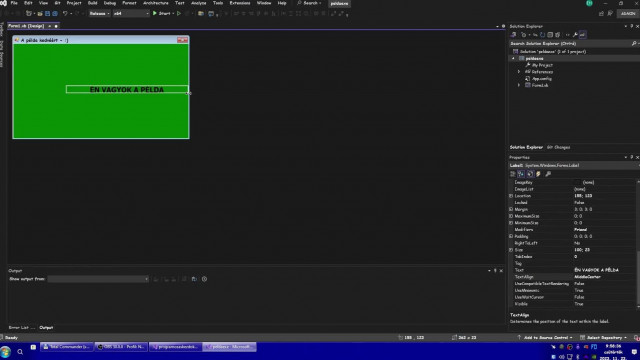The image size is (640, 360).
Task: Open the Release configuration dropdown
Action: 100,13
